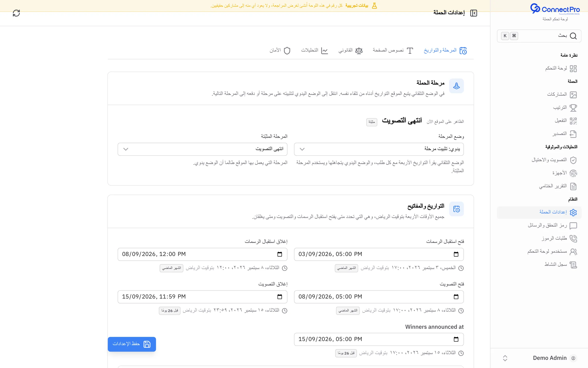The height and width of the screenshot is (368, 588).
Task: Open calendar picker for إغلاق التصويت
Action: (x=280, y=297)
